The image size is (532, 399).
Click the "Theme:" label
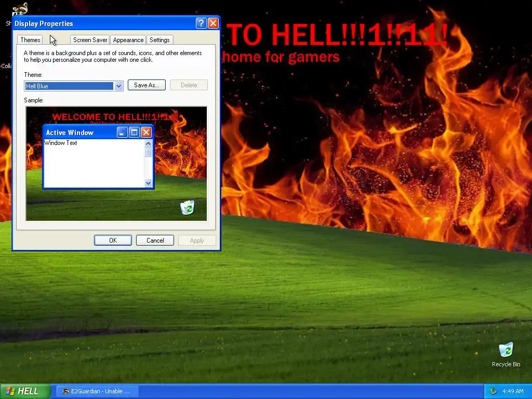[x=33, y=75]
